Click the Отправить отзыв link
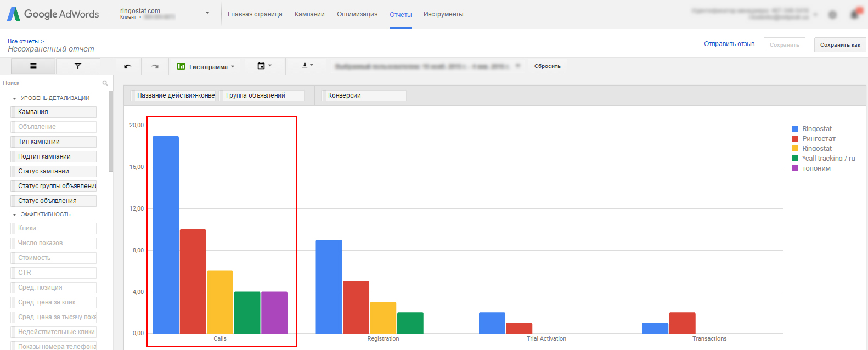 [729, 44]
